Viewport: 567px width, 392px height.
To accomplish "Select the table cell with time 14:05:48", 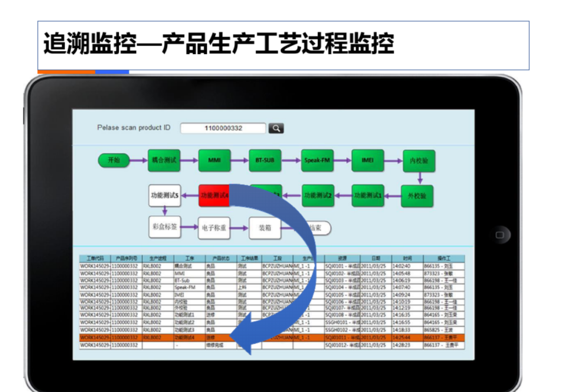I will pyautogui.click(x=407, y=273).
